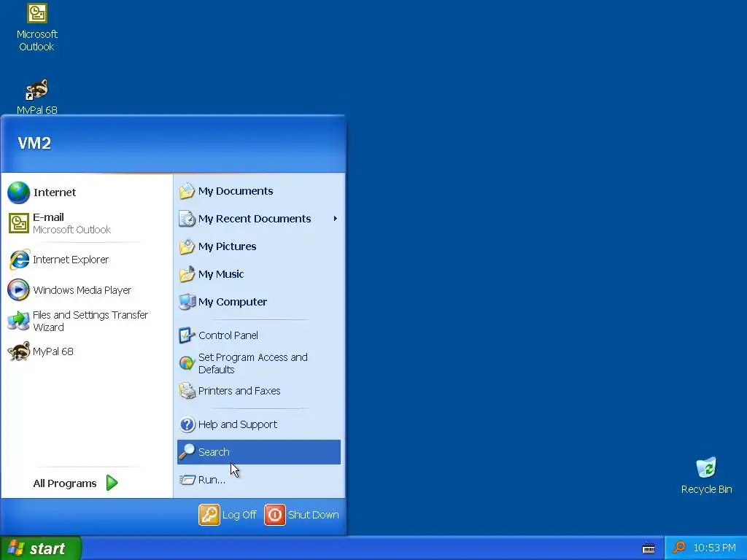
Task: Click the MyPal 68 text in the Start menu
Action: [x=53, y=351]
